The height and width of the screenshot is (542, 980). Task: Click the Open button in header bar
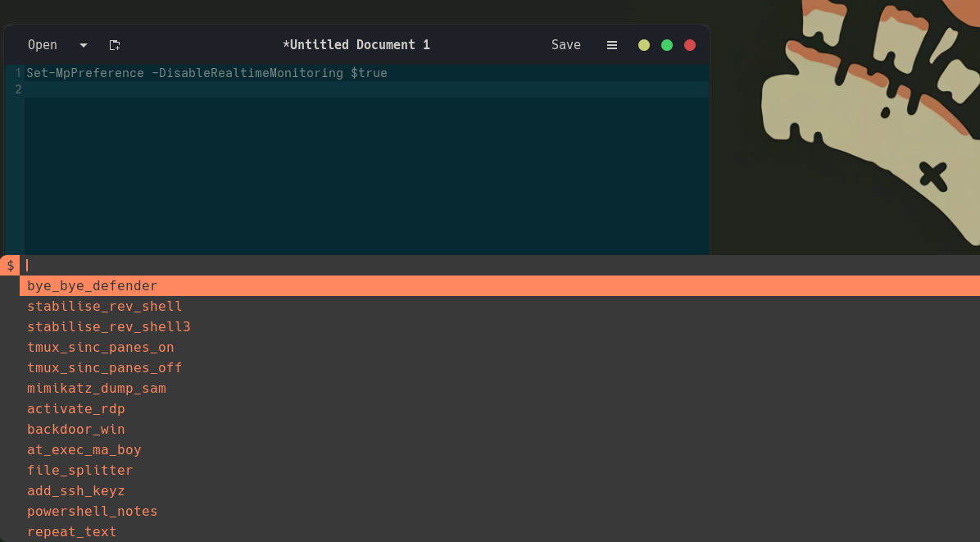(43, 45)
